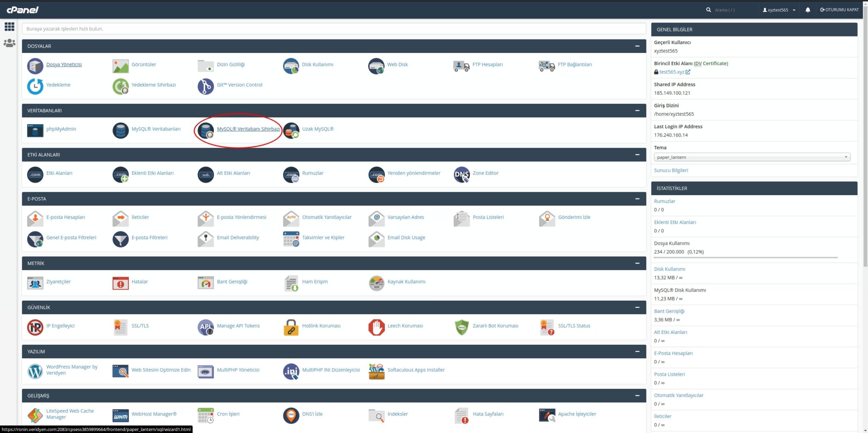This screenshot has width=868, height=433.
Task: Open the Softaculous Apps Installer icon
Action: pos(376,372)
